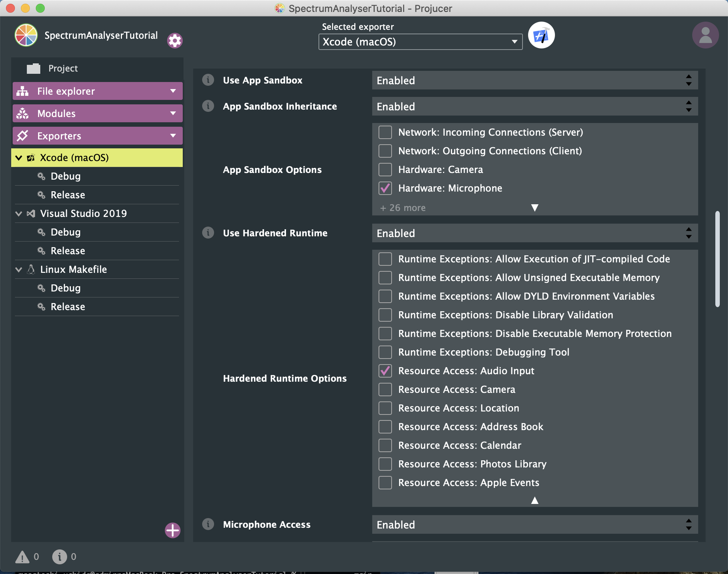Open the project settings gear icon
Screen dimensions: 728x574
coord(174,40)
